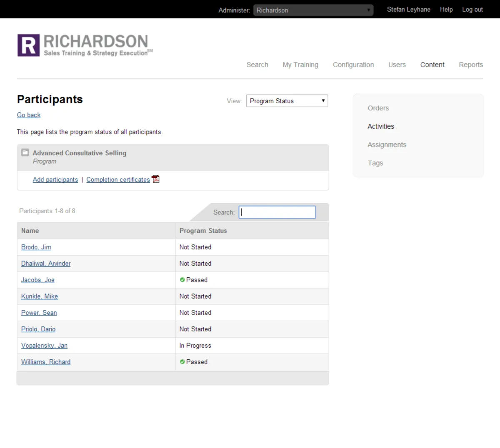Viewport: 500px width, 448px height.
Task: Focus the participants Search field
Action: pos(277,212)
